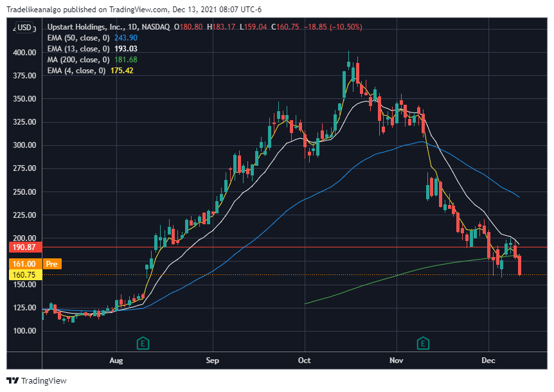The image size is (554, 392).
Task: Click the Aug label on time axis
Action: pyautogui.click(x=116, y=361)
